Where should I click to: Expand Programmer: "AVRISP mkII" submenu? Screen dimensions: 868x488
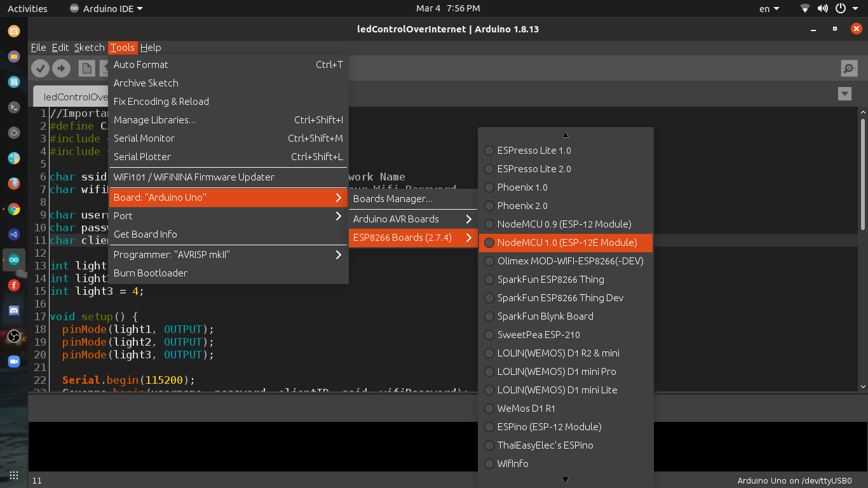click(x=228, y=255)
